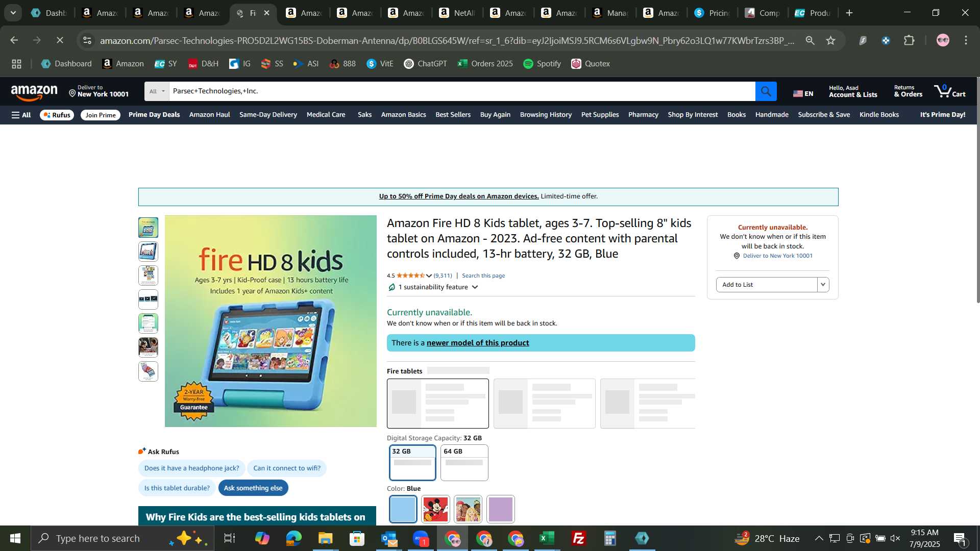Click the Add to List button
The image size is (980, 551).
(x=767, y=285)
